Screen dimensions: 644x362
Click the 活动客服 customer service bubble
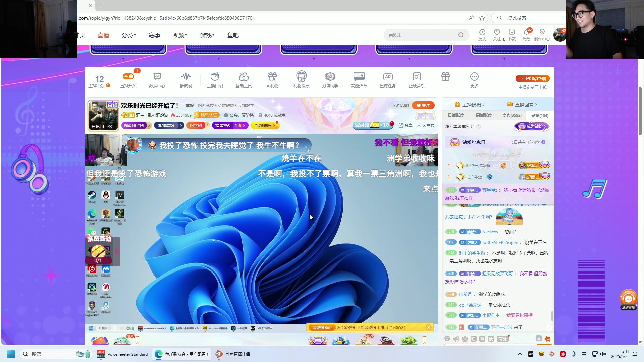click(x=628, y=299)
